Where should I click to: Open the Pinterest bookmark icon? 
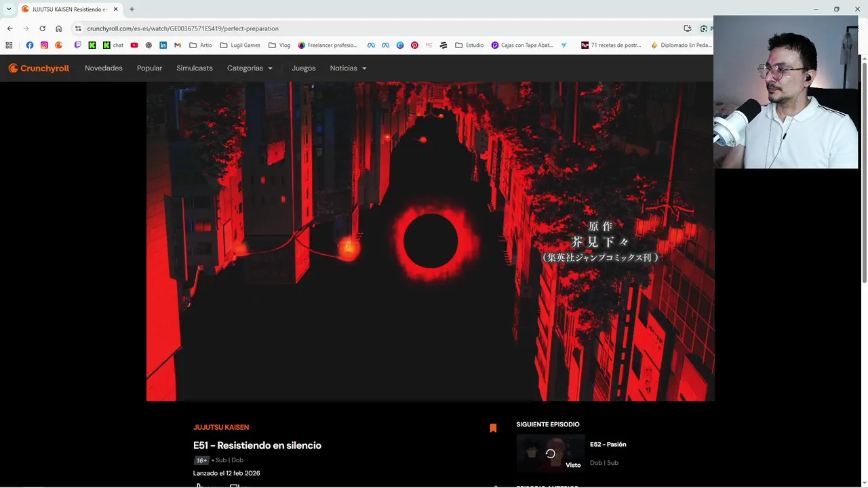pos(414,45)
